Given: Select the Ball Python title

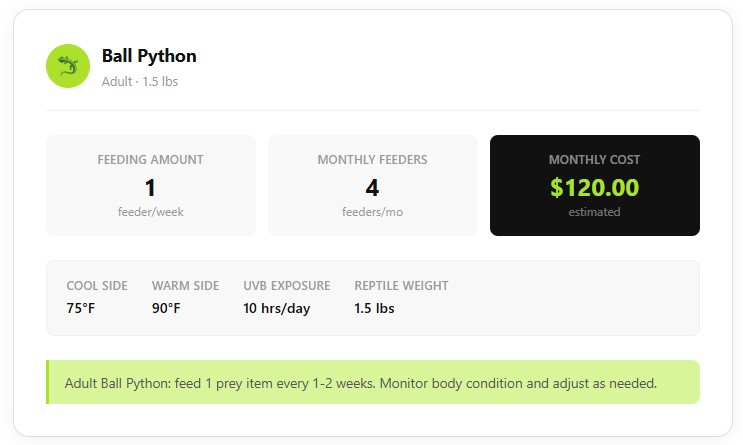Looking at the screenshot, I should (149, 56).
